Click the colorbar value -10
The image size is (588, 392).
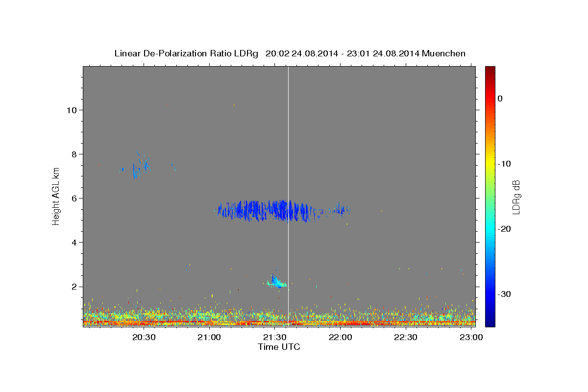(505, 164)
